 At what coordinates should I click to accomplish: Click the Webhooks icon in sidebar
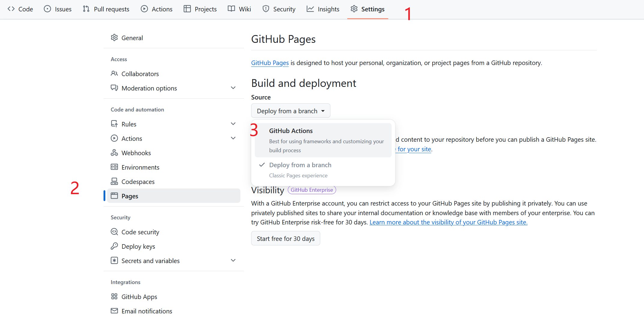pos(114,153)
